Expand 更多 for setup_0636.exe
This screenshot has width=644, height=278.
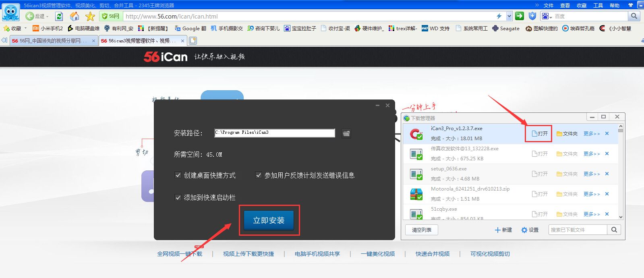(x=592, y=174)
